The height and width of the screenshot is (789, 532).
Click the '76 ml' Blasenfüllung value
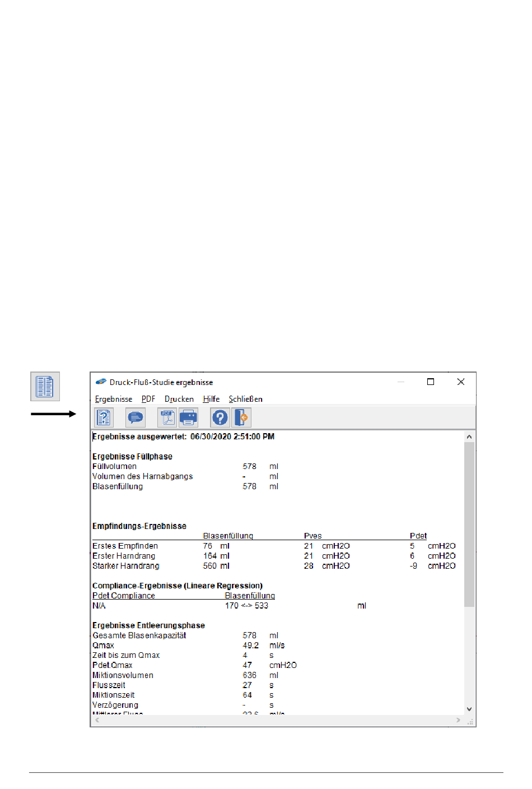216,546
